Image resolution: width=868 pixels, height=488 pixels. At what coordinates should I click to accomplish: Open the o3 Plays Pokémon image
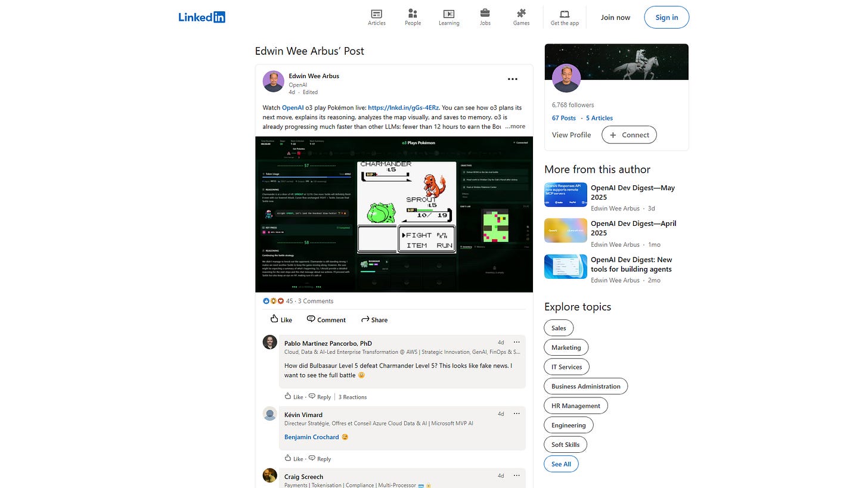[x=394, y=215]
